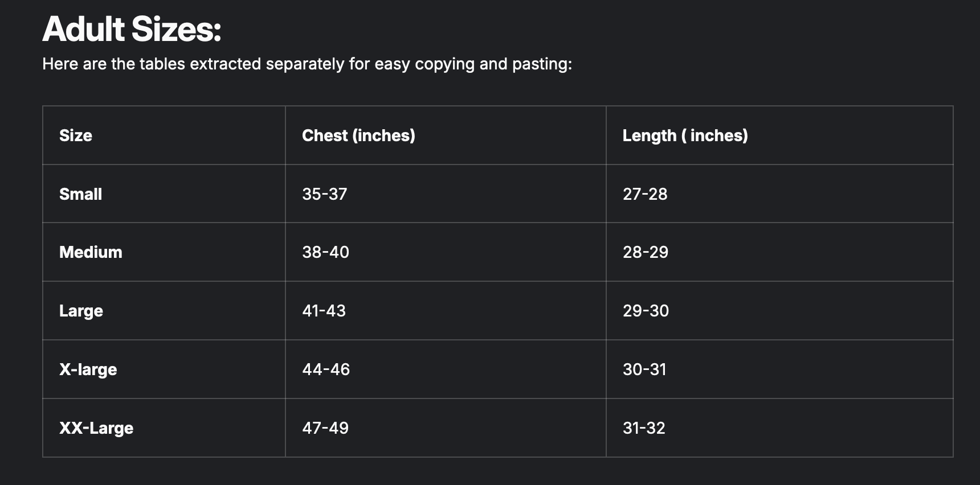Screen dimensions: 980x485
Task: Click the "X-large" size row label
Action: pos(88,369)
